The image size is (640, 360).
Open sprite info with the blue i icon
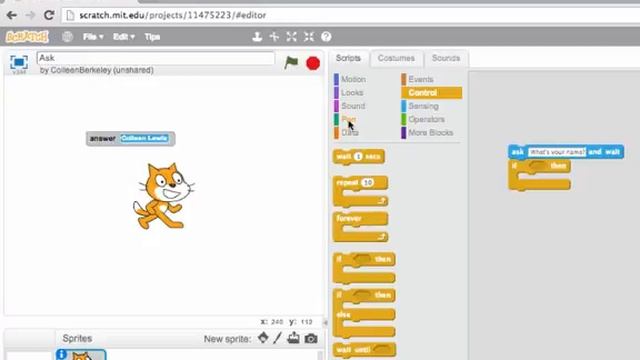click(x=62, y=354)
